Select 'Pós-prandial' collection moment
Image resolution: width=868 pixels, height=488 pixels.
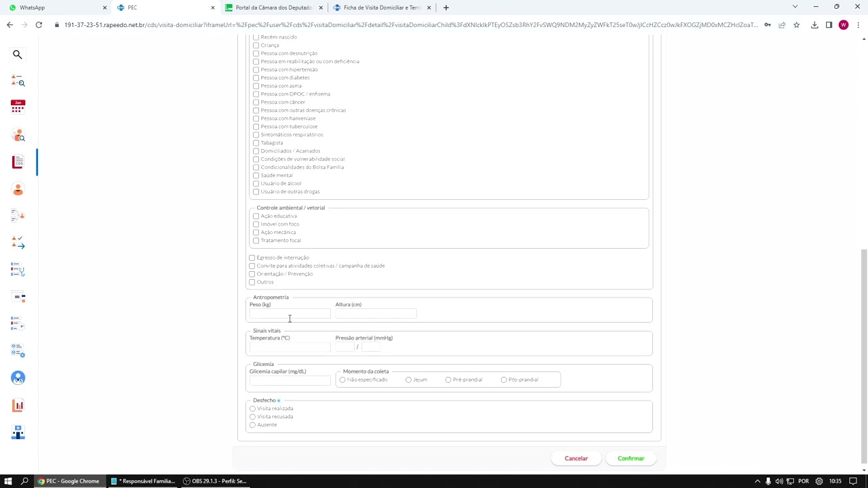[504, 380]
